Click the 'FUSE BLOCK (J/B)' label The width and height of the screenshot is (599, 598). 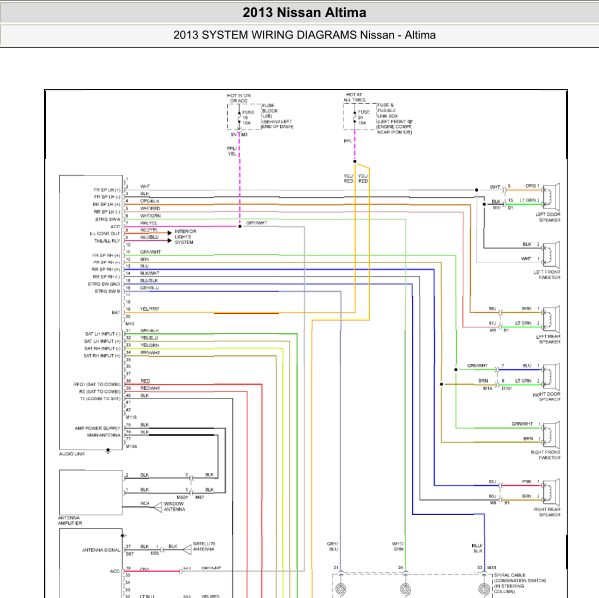pos(270,110)
